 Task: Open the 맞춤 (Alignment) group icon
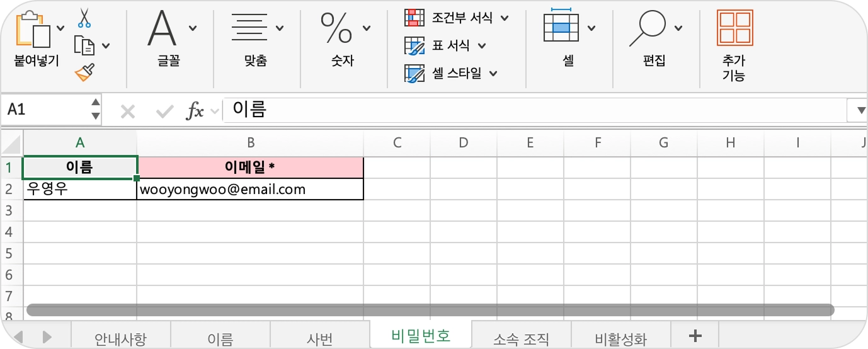click(x=249, y=29)
